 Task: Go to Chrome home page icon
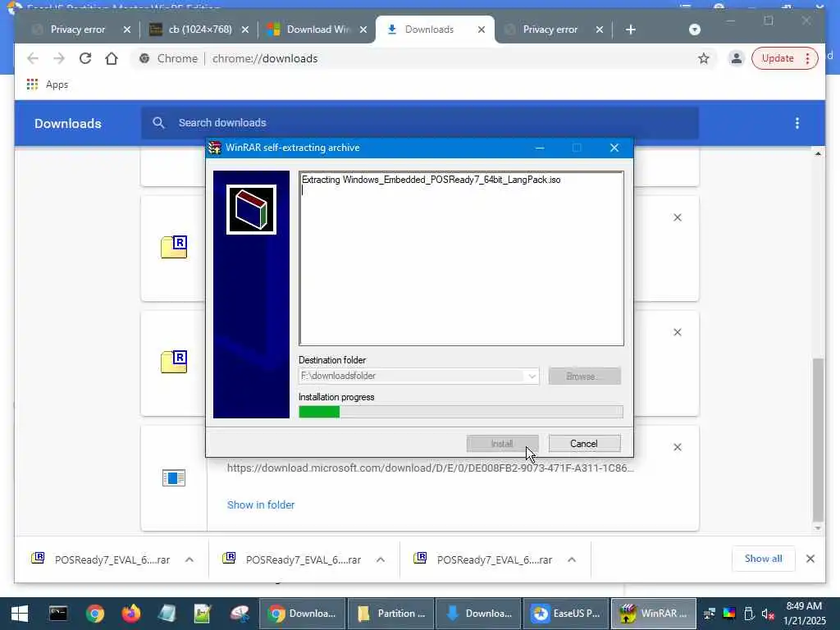(x=112, y=58)
